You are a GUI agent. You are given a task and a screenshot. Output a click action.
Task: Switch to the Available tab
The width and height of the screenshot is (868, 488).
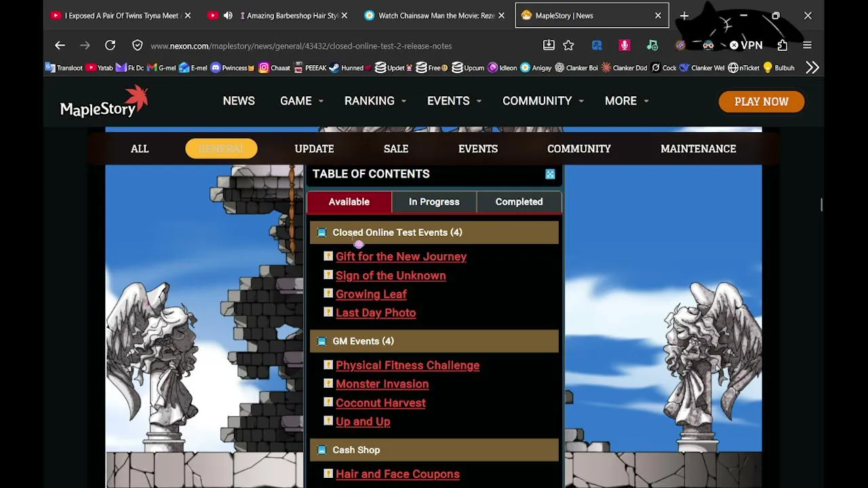click(x=349, y=202)
